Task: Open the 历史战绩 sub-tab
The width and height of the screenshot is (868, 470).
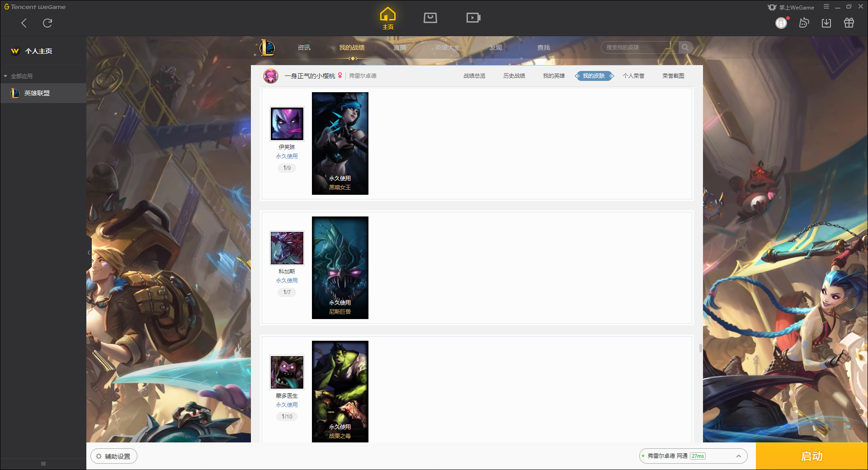Action: (x=514, y=76)
